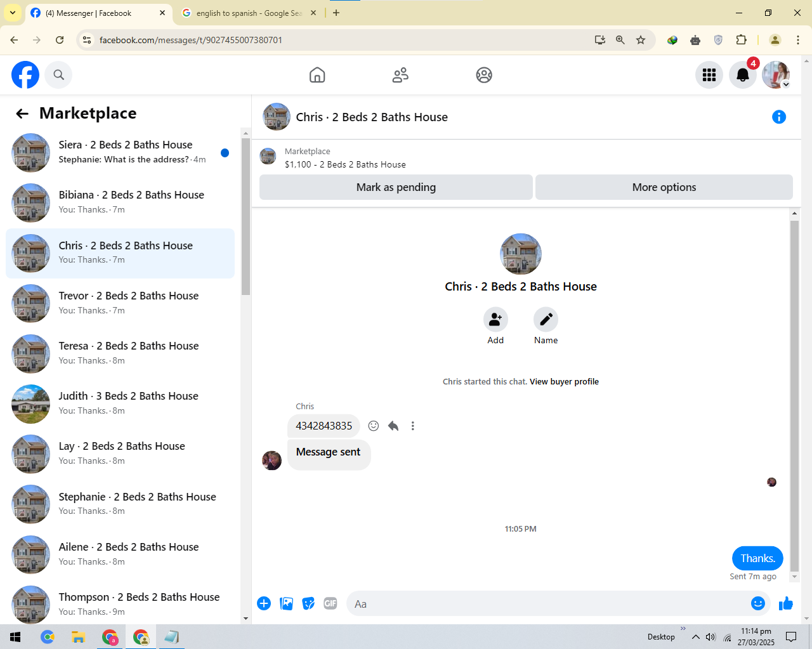Screen dimensions: 812x649
Task: Open Trevor conversation
Action: [121, 303]
